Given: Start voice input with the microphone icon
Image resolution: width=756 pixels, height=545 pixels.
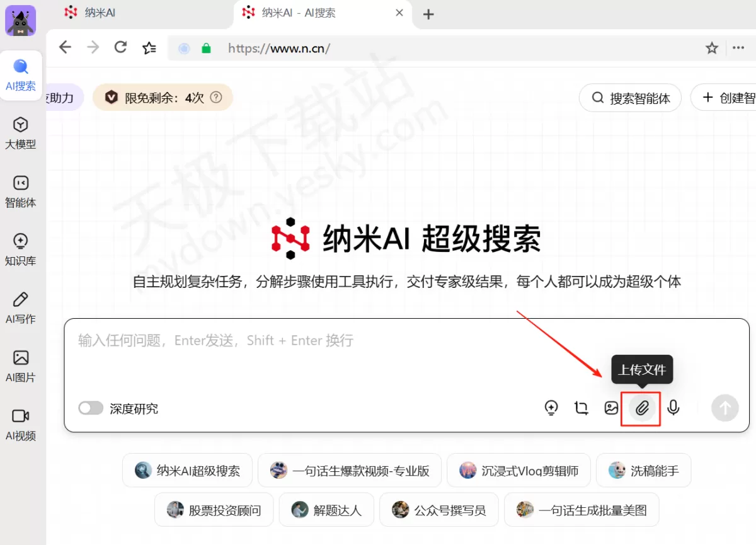Looking at the screenshot, I should [x=673, y=408].
